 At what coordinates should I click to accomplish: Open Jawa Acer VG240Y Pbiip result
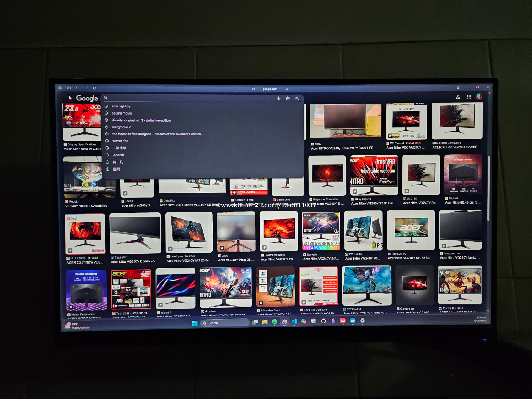click(236, 232)
